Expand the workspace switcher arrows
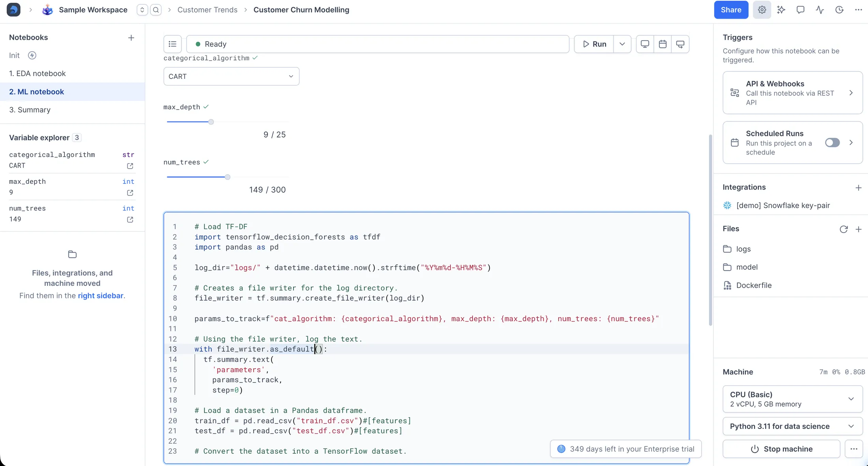Image resolution: width=868 pixels, height=466 pixels. click(x=142, y=10)
